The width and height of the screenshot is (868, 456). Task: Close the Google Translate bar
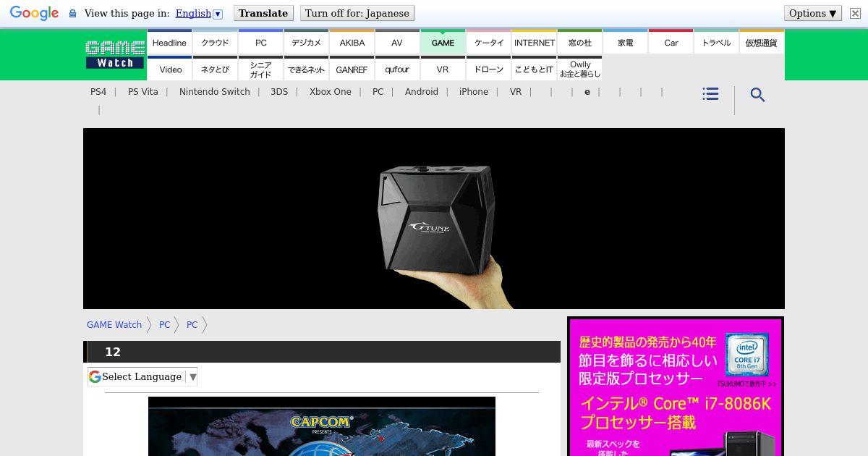click(855, 13)
